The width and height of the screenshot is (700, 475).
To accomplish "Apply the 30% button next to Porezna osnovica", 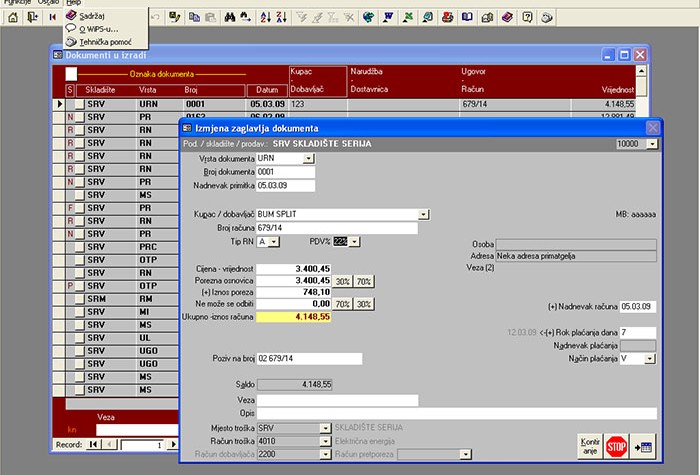I will pos(342,281).
